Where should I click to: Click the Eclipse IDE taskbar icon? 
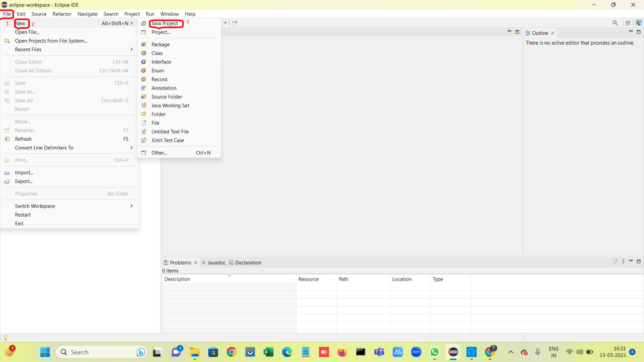click(x=453, y=352)
